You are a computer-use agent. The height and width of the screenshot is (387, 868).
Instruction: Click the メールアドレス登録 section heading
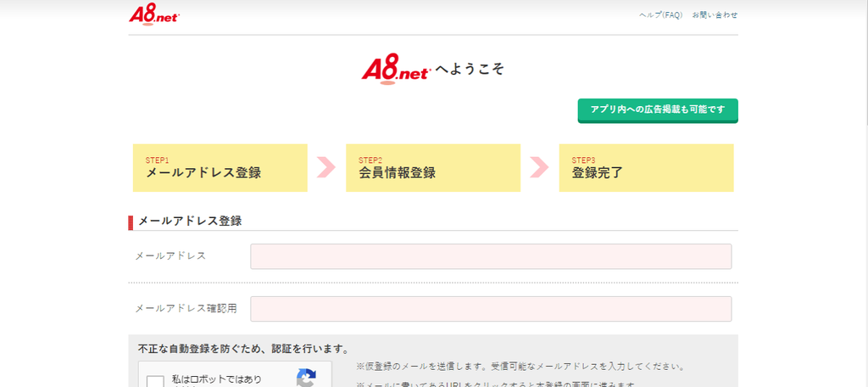tap(190, 221)
